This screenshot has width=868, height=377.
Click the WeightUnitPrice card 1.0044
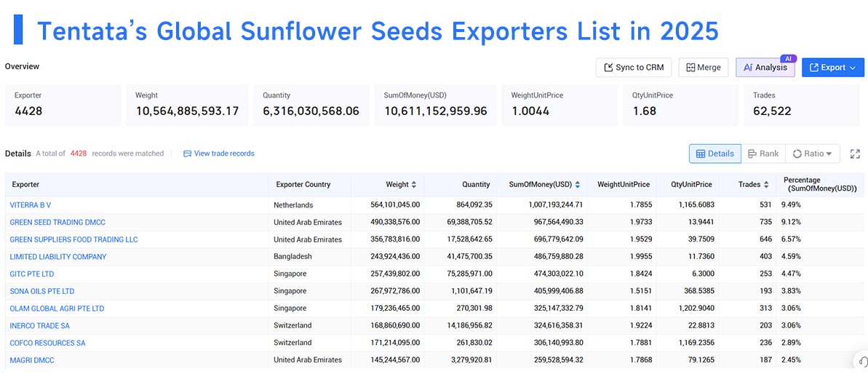click(x=560, y=105)
